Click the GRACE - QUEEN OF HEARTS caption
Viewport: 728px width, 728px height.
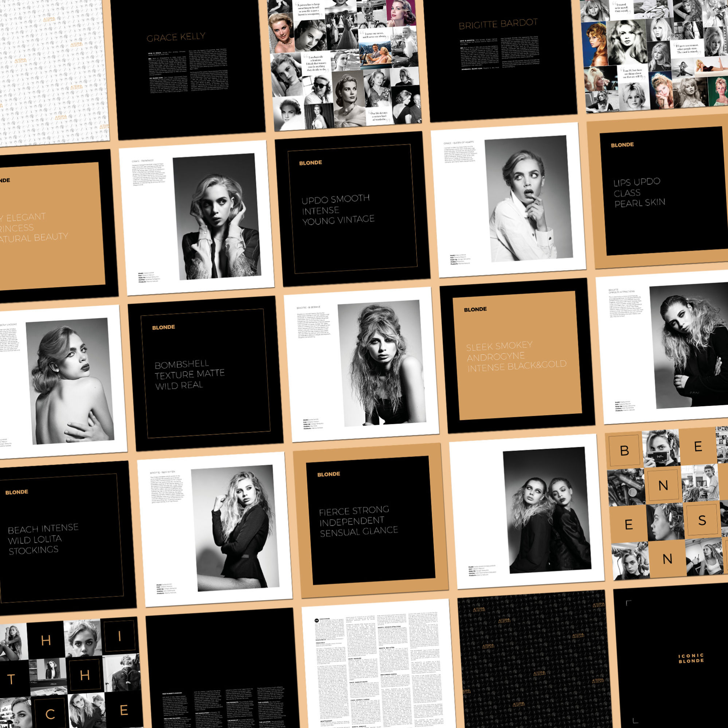pyautogui.click(x=459, y=143)
